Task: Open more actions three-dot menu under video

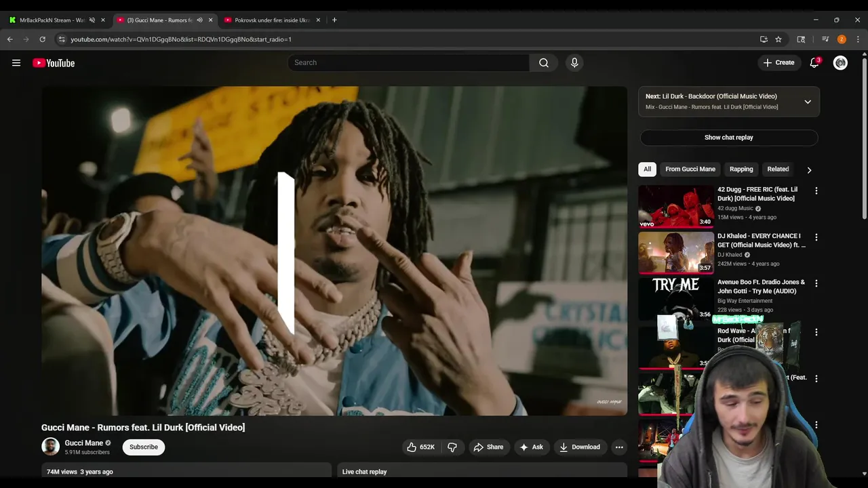Action: tap(618, 447)
